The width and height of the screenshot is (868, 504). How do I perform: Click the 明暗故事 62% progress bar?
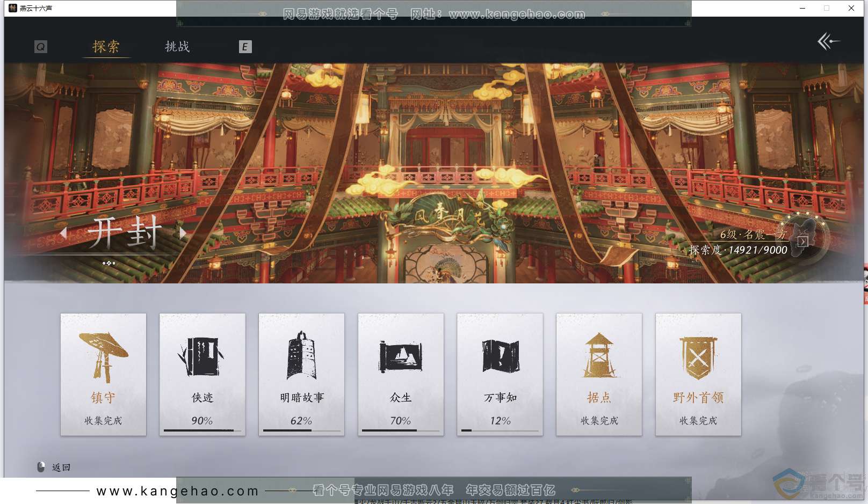(x=302, y=430)
